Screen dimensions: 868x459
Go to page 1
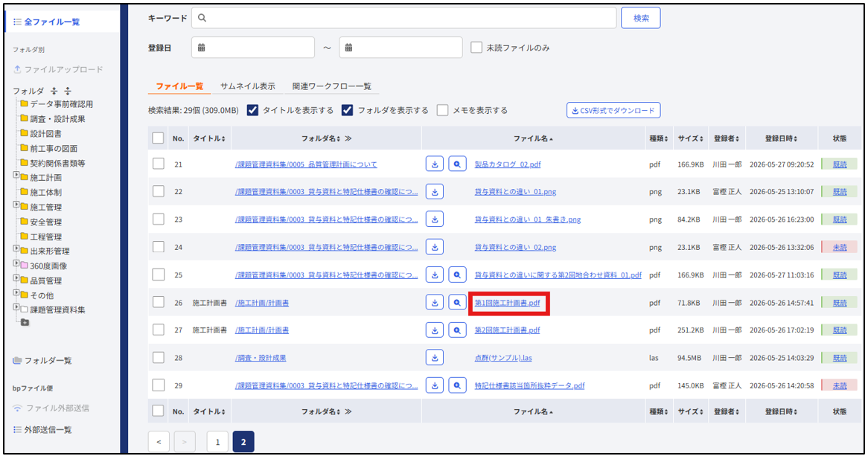pos(217,441)
